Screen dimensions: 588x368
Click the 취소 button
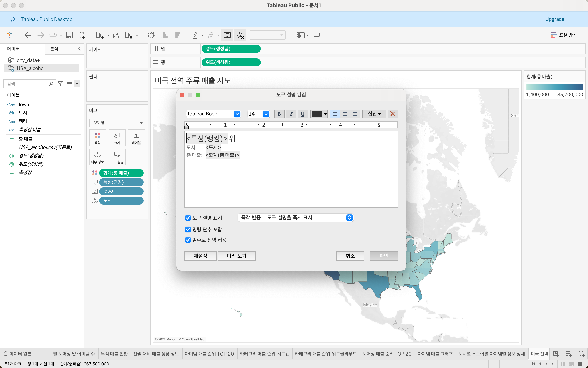(350, 256)
